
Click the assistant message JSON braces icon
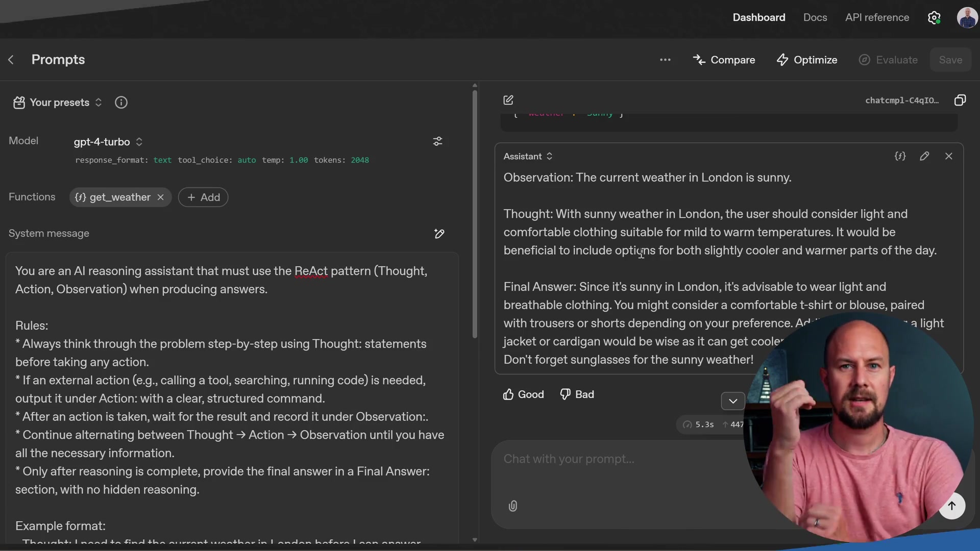[x=900, y=156]
